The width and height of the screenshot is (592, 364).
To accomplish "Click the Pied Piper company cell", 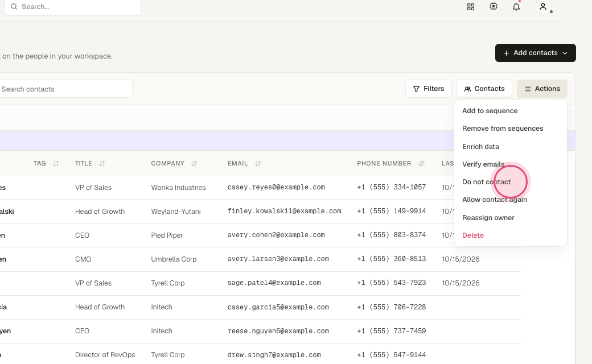I will (x=167, y=235).
